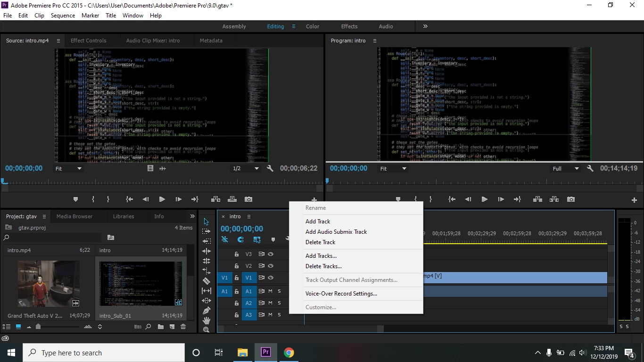The height and width of the screenshot is (362, 644).
Task: Click New Bin folder icon in Project panel
Action: tap(161, 327)
